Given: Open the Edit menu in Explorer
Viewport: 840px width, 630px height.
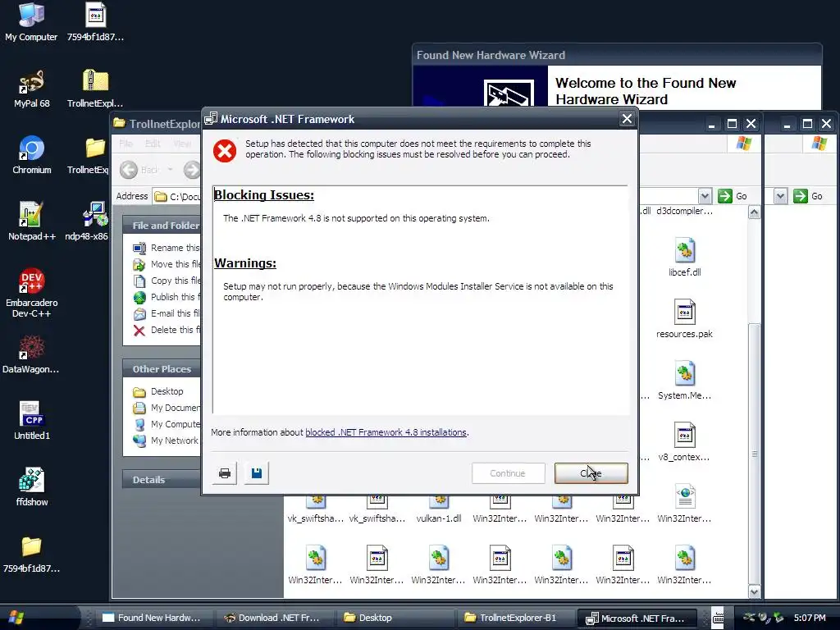Looking at the screenshot, I should click(x=153, y=144).
